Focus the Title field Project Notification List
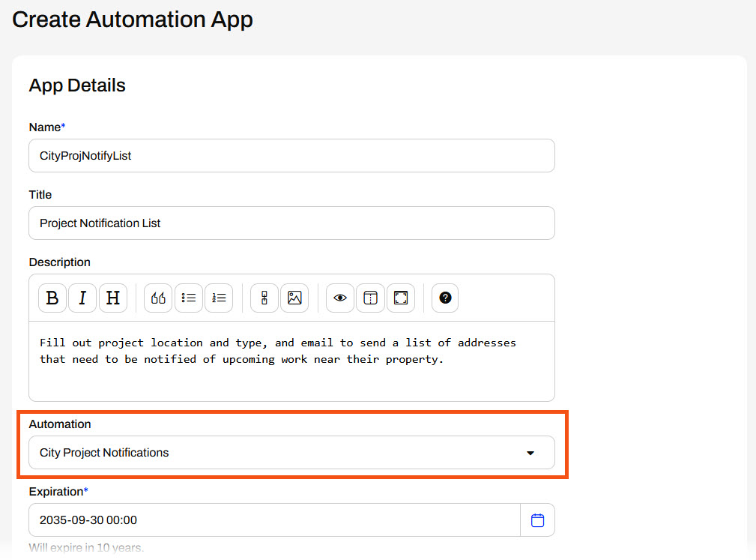 coord(291,223)
